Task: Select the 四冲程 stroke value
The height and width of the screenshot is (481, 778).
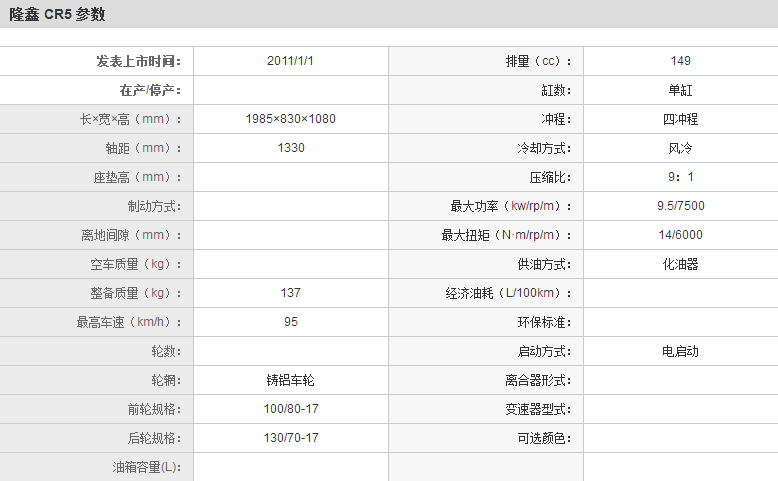Action: pos(680,119)
